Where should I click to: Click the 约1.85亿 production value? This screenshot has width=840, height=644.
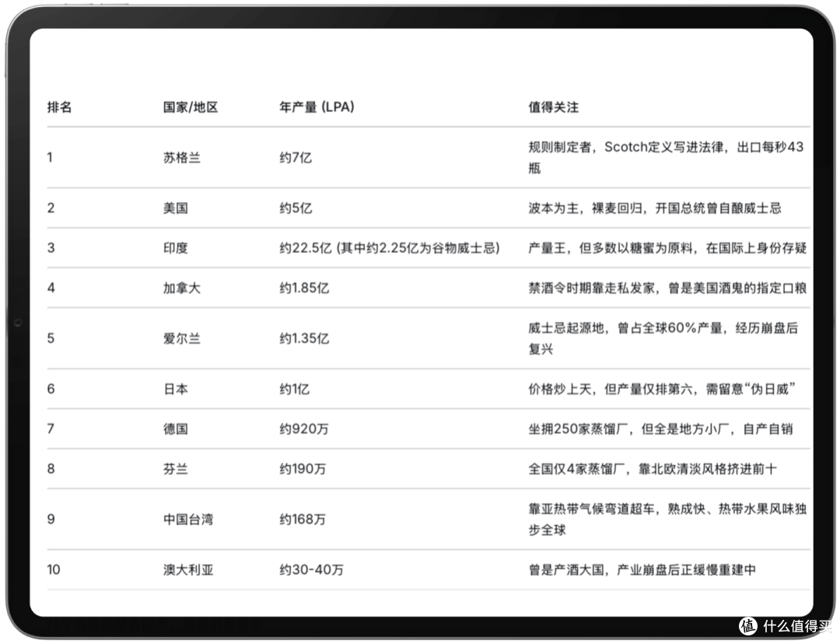pos(304,289)
